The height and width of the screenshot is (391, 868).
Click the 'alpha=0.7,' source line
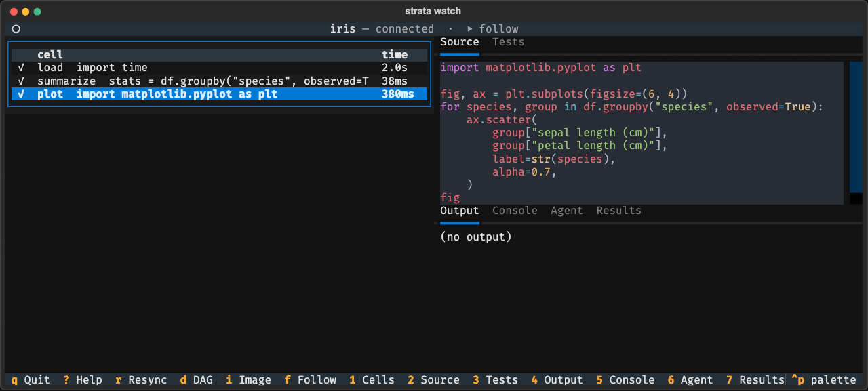525,172
